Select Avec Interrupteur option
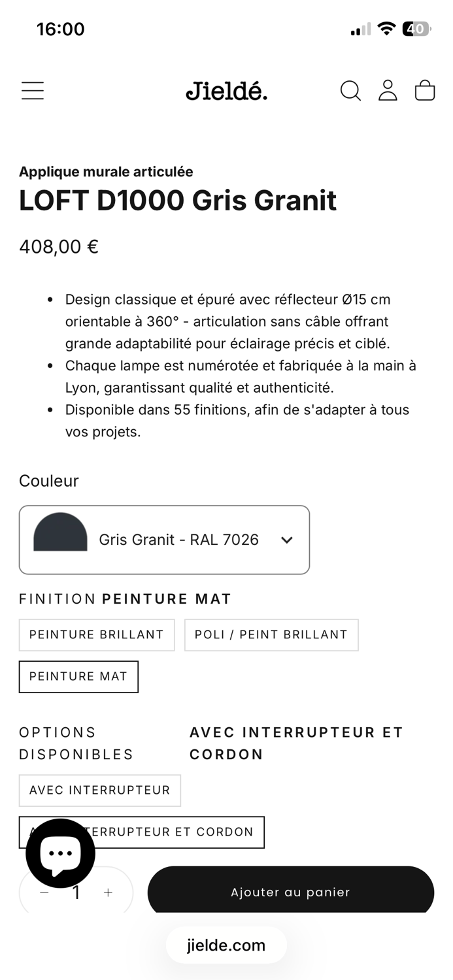453x980 pixels. point(99,790)
